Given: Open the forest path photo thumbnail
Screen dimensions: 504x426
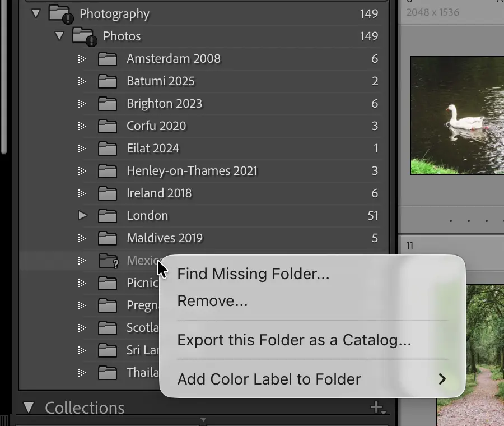Looking at the screenshot, I should pos(470,355).
